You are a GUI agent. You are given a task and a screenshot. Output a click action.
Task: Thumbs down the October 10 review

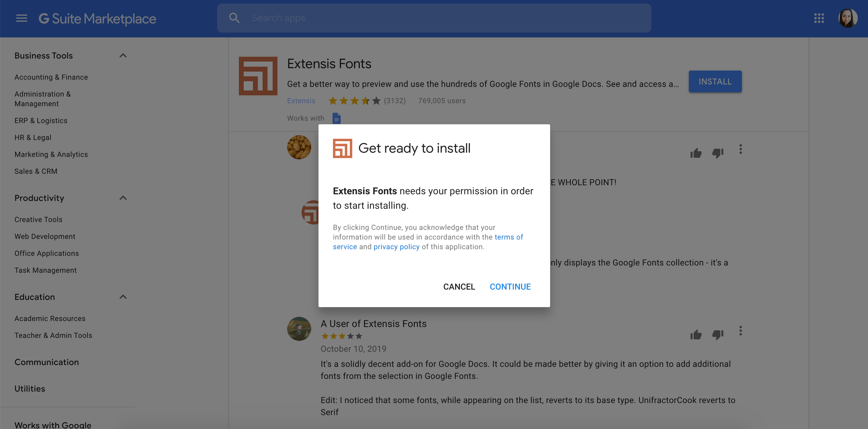tap(718, 335)
